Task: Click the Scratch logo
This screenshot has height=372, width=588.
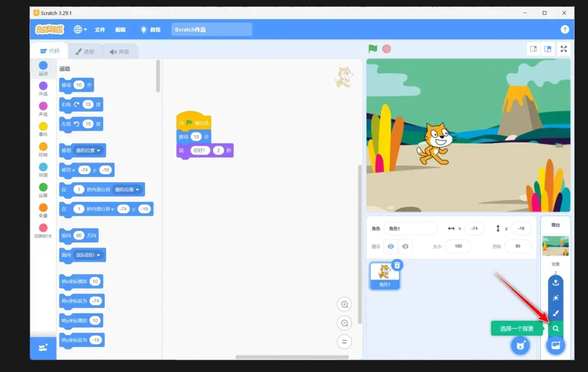Action: pos(49,29)
